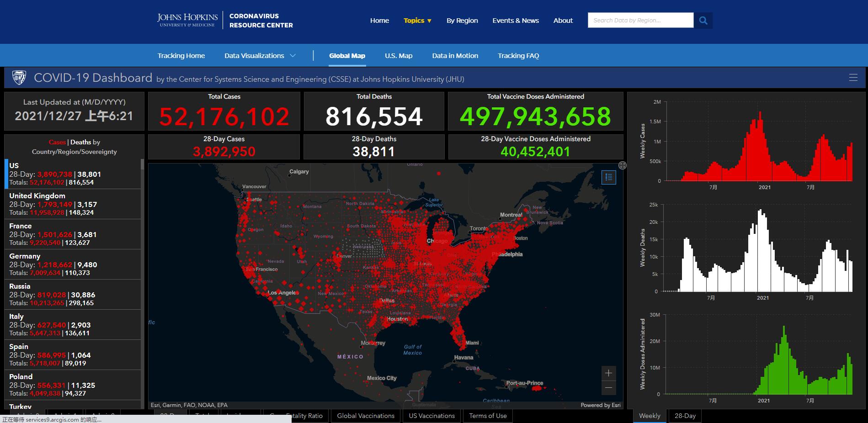Zoom out on the map
This screenshot has height=423, width=868.
608,388
